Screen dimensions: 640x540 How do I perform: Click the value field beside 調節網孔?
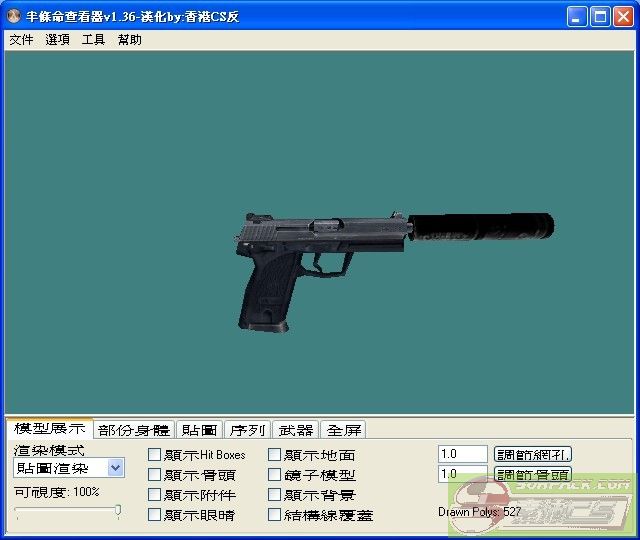[462, 454]
